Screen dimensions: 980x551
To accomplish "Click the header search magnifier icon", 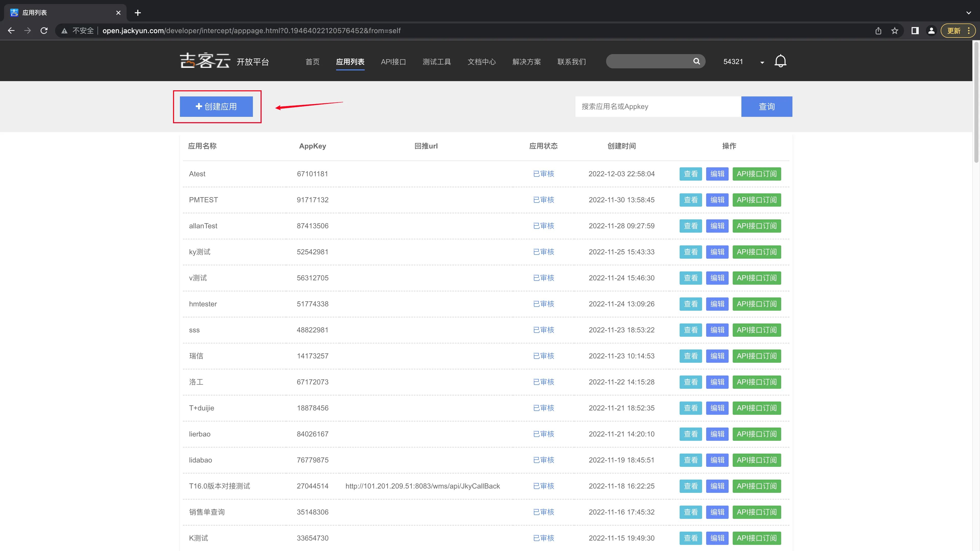I will pos(696,61).
